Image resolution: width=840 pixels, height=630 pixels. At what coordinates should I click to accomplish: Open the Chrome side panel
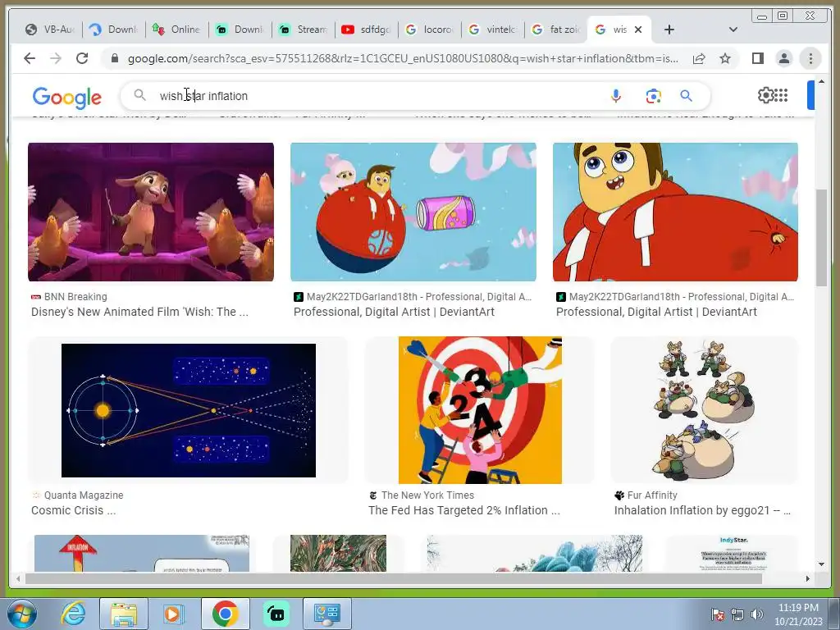click(x=757, y=58)
